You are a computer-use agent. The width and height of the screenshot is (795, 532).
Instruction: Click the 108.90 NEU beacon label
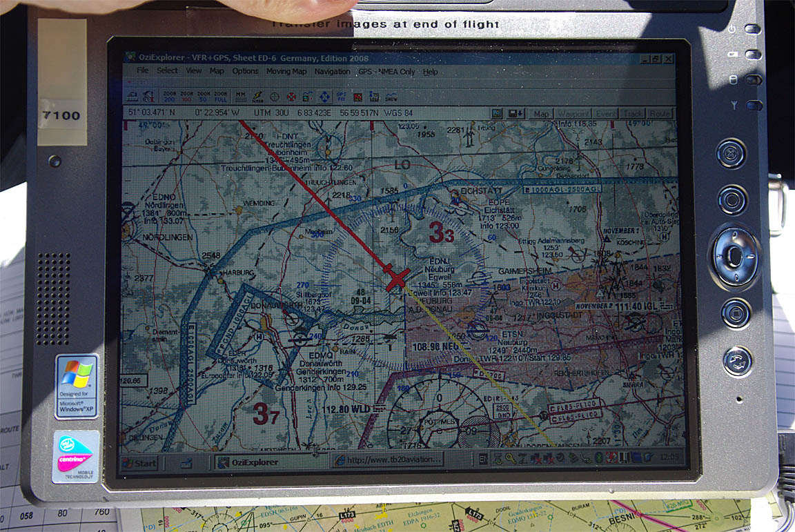point(437,347)
